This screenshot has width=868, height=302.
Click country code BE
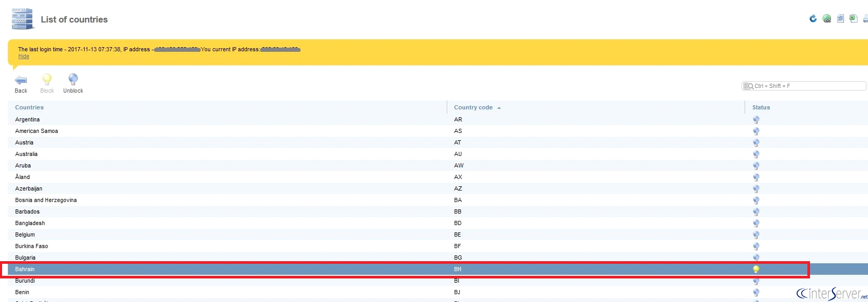pos(457,234)
